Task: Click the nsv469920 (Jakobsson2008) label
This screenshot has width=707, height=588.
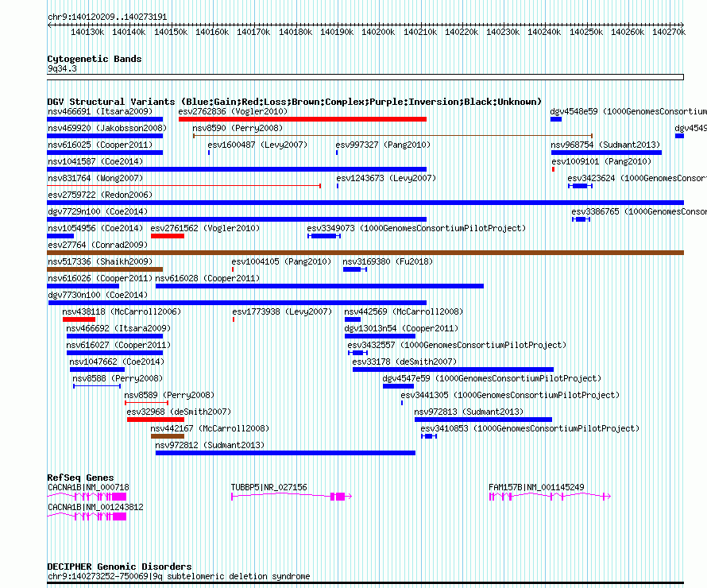Action: 107,128
